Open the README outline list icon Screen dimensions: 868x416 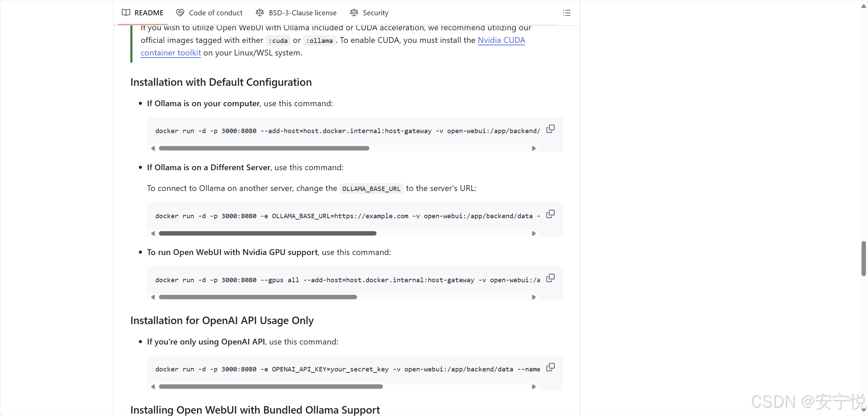567,13
